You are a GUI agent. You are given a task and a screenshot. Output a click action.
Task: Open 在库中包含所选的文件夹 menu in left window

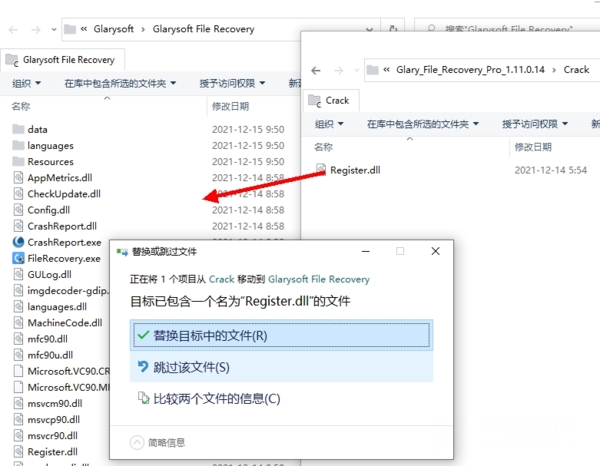(x=120, y=83)
